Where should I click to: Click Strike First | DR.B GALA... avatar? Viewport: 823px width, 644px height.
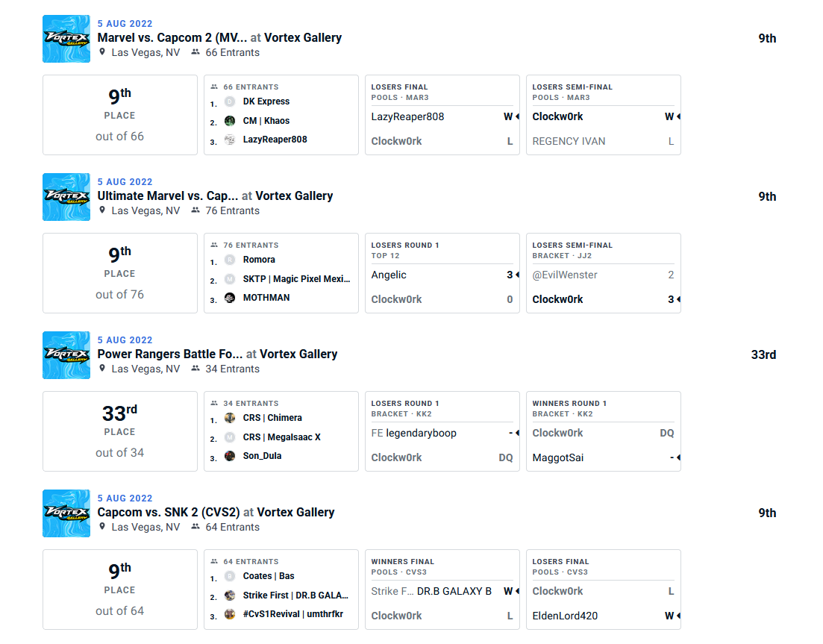click(x=230, y=595)
